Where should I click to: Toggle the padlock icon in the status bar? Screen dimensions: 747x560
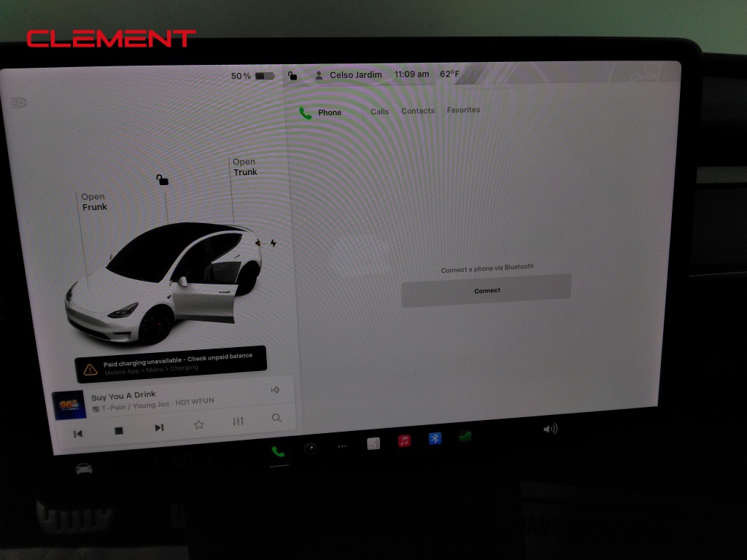294,74
